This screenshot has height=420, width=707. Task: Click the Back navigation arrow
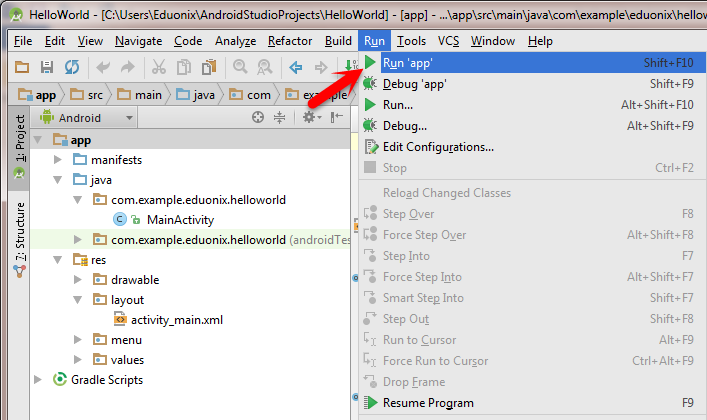coord(296,67)
